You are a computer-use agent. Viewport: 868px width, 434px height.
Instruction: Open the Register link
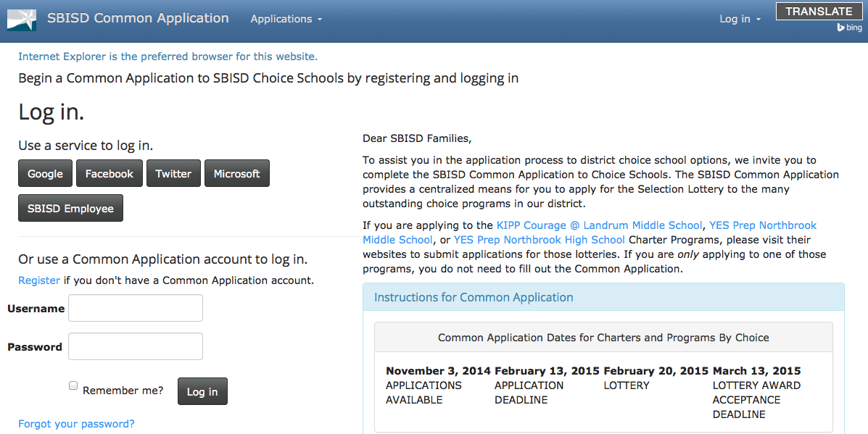[x=38, y=280]
